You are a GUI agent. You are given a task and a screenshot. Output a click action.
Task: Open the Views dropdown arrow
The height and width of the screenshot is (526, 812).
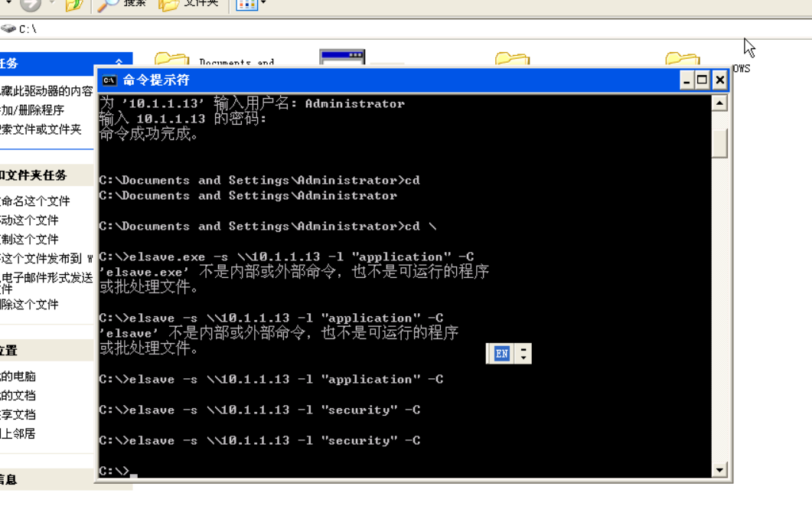(x=263, y=3)
